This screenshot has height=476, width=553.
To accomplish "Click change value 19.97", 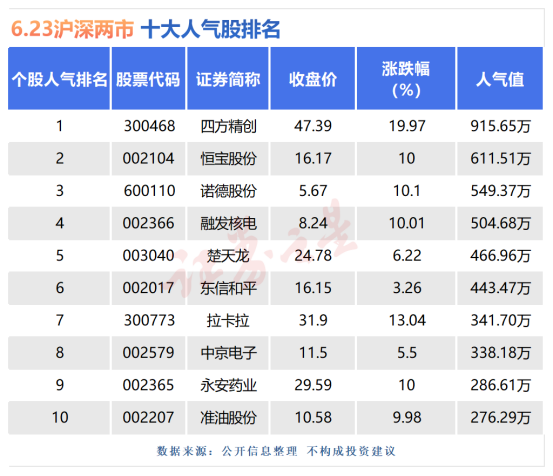I will [x=407, y=126].
